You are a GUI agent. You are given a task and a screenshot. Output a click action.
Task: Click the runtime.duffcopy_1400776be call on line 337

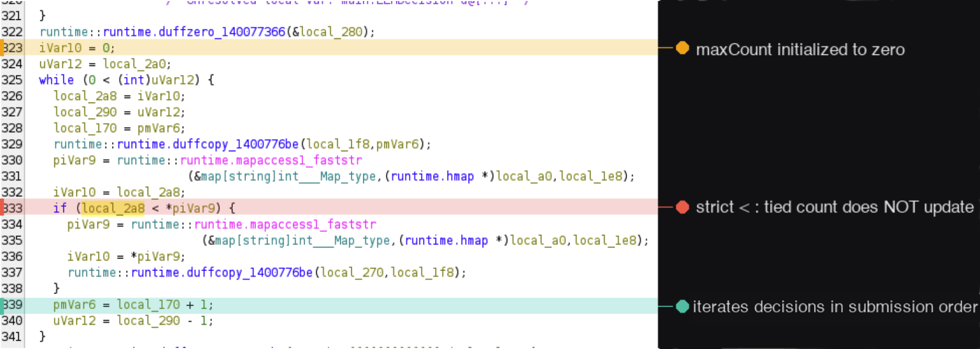[221, 272]
